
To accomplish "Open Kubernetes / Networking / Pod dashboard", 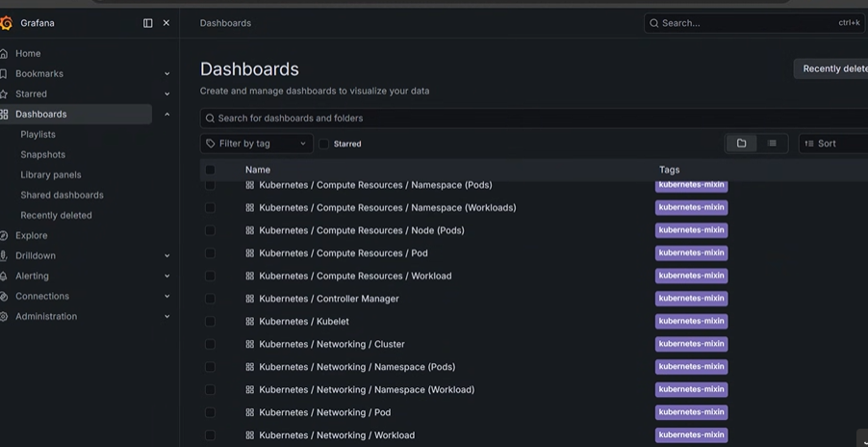I will pyautogui.click(x=325, y=412).
